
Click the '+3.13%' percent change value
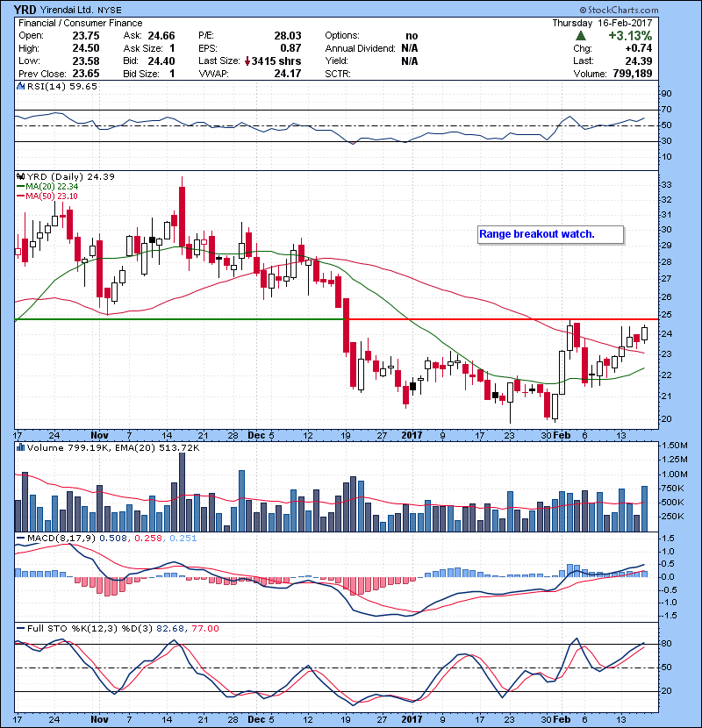(x=630, y=36)
